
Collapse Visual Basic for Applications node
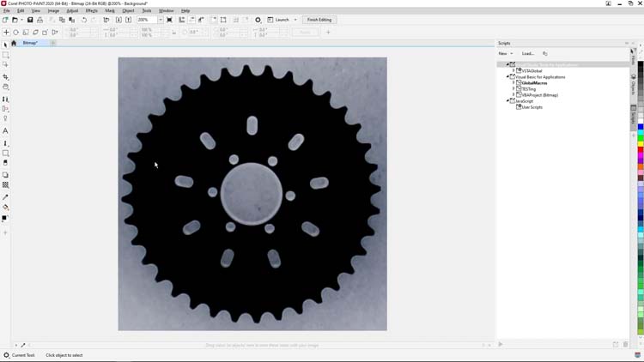click(507, 76)
